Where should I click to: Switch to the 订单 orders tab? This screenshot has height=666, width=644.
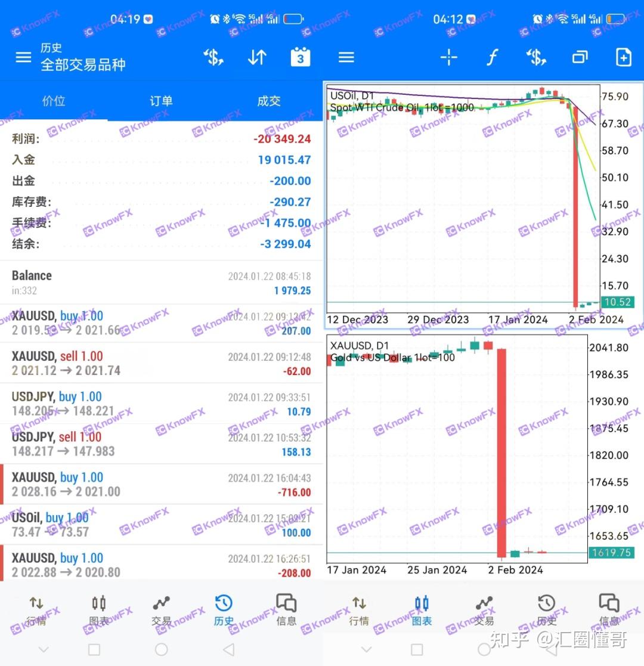pos(161,101)
